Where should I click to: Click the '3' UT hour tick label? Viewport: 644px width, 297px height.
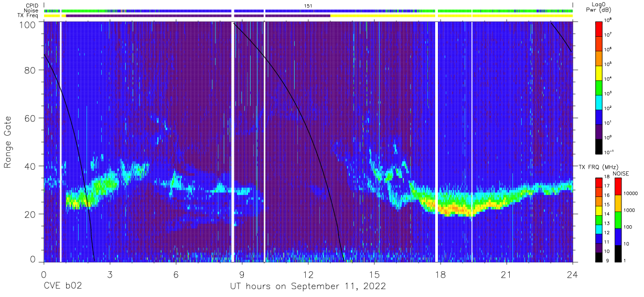coord(110,274)
